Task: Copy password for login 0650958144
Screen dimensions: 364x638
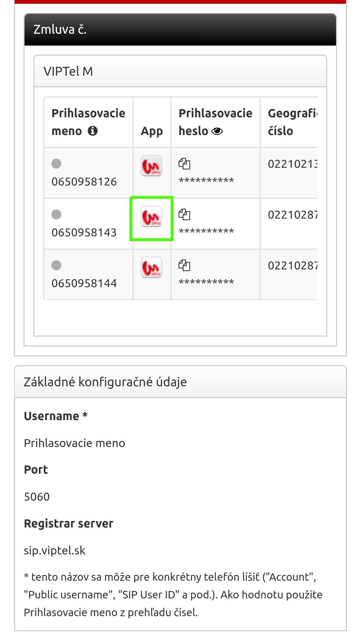Action: pyautogui.click(x=184, y=265)
